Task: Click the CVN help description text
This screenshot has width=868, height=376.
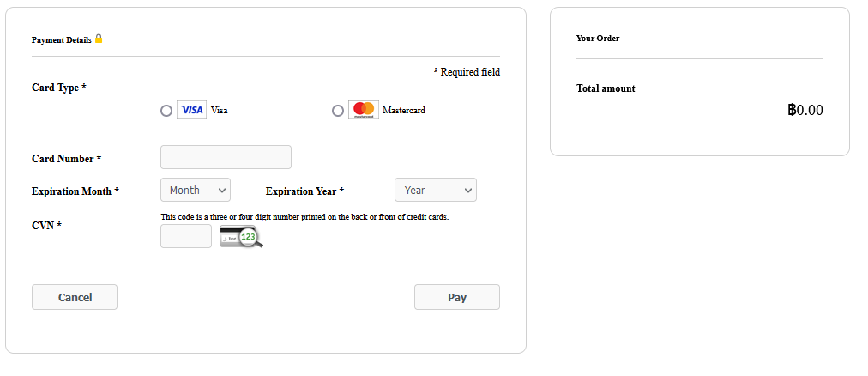Action: coord(304,217)
